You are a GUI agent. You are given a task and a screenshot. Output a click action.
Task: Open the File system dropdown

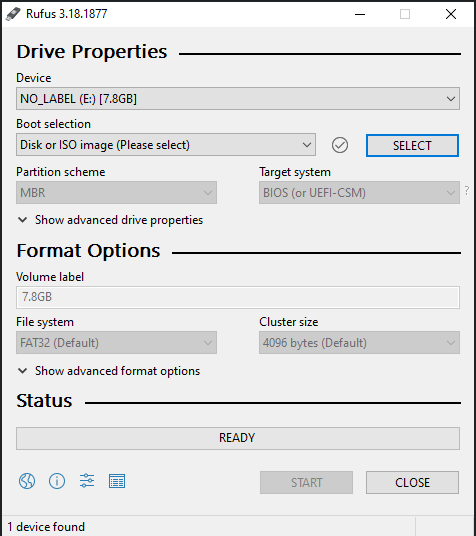116,343
